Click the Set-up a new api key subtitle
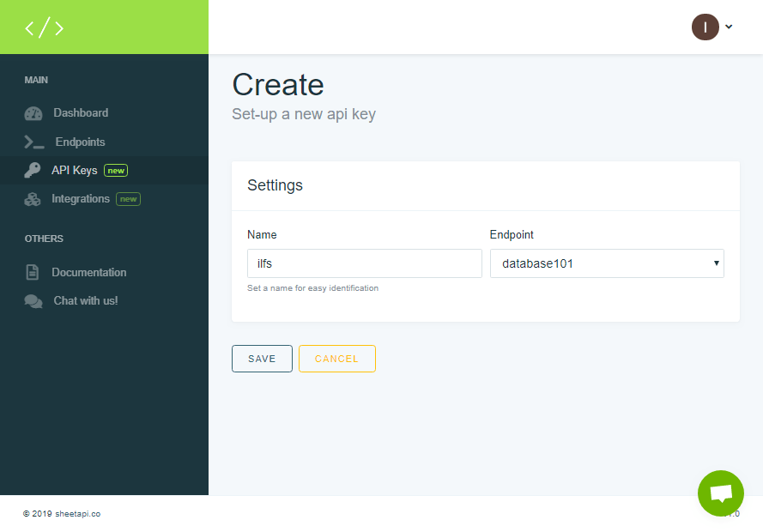 [x=304, y=114]
